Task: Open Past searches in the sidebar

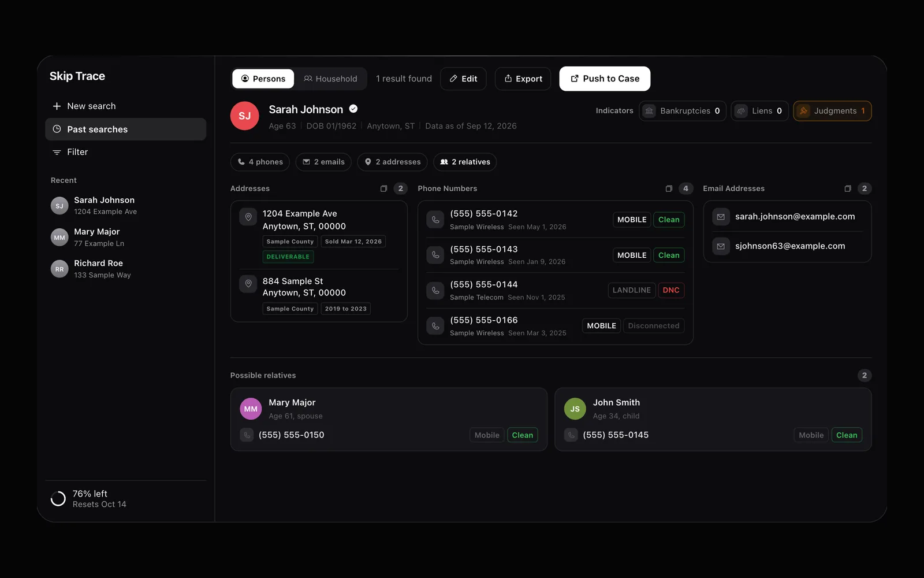Action: 126,129
